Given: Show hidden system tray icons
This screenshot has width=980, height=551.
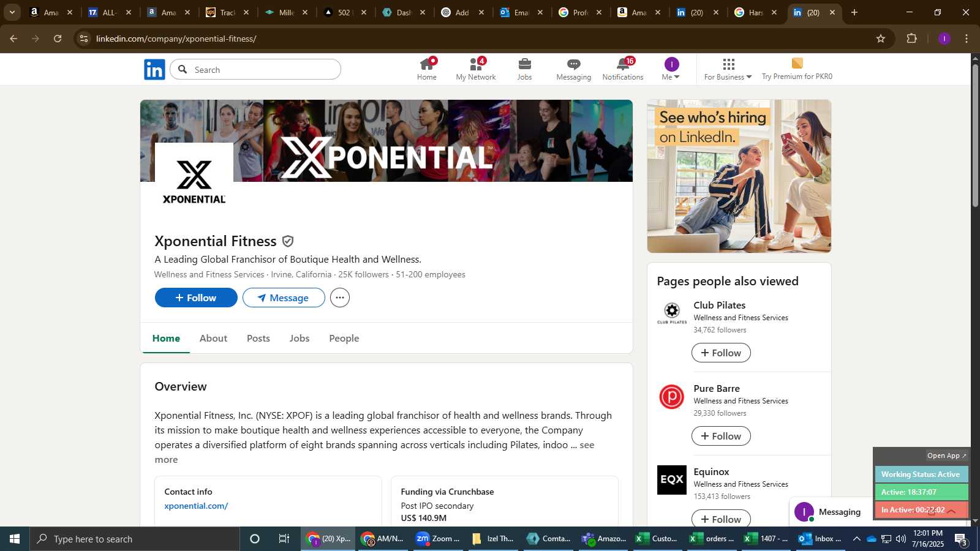Looking at the screenshot, I should [856, 539].
